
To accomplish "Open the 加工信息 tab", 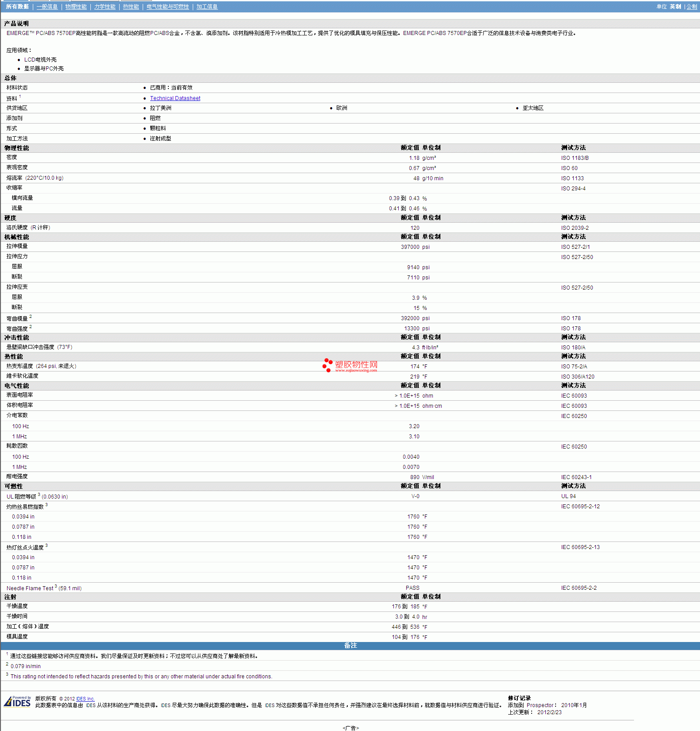I will [x=207, y=7].
